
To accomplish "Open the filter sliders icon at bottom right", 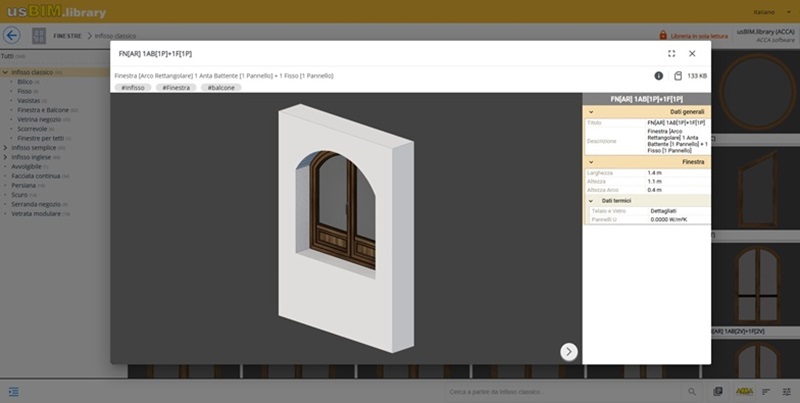I will click(786, 391).
